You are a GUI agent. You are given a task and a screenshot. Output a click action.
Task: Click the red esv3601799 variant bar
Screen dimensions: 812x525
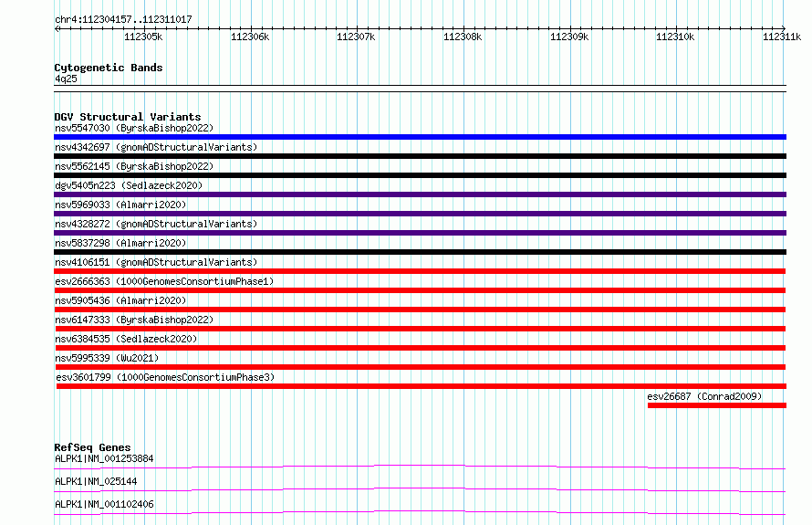(421, 386)
